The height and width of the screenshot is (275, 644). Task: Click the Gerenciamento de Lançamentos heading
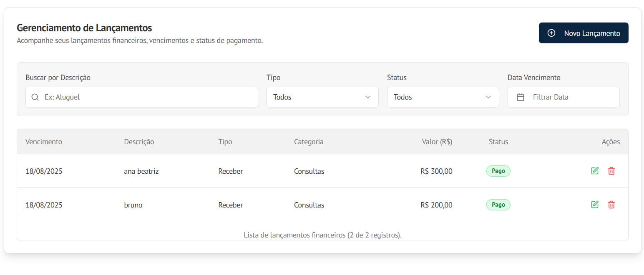pos(84,28)
